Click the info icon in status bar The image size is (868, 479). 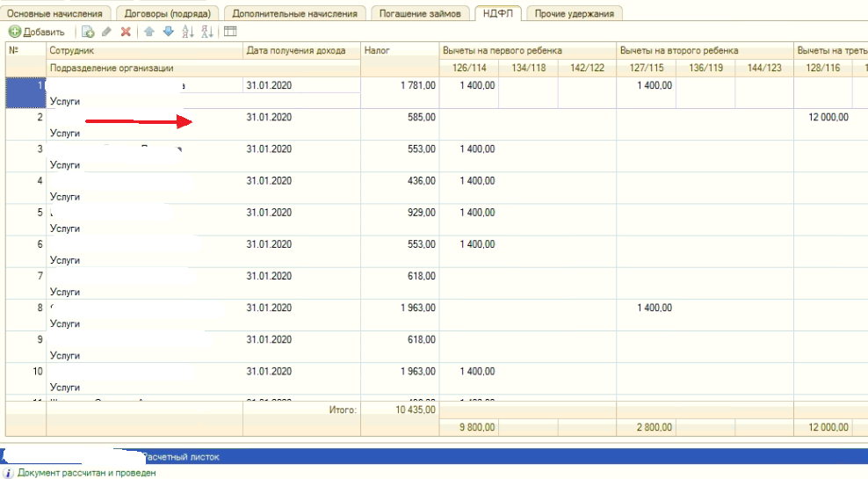tap(8, 473)
